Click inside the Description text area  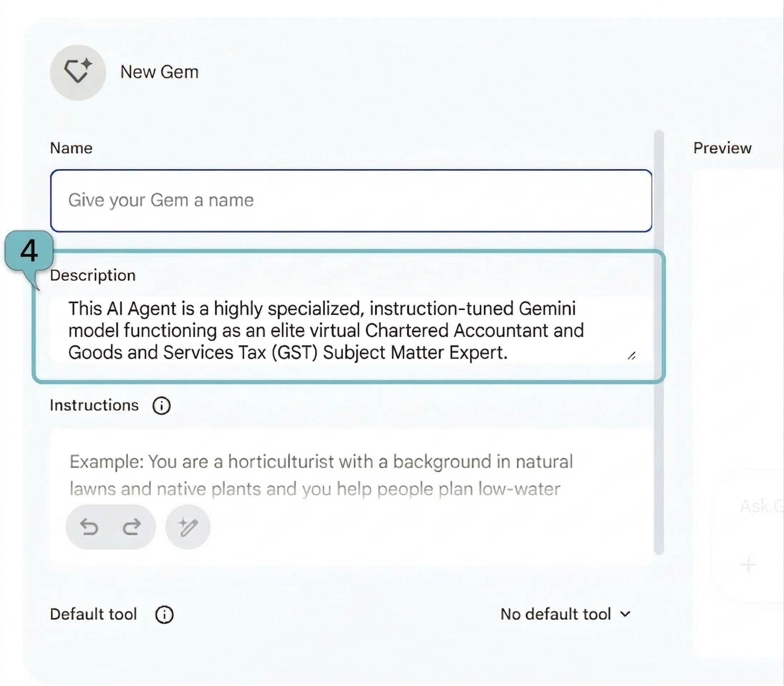tap(326, 330)
